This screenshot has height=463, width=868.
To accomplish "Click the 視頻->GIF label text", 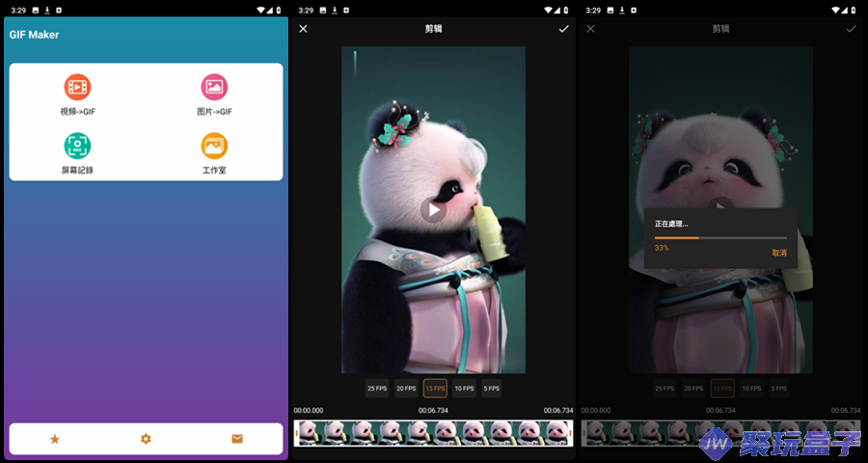I will pyautogui.click(x=77, y=111).
